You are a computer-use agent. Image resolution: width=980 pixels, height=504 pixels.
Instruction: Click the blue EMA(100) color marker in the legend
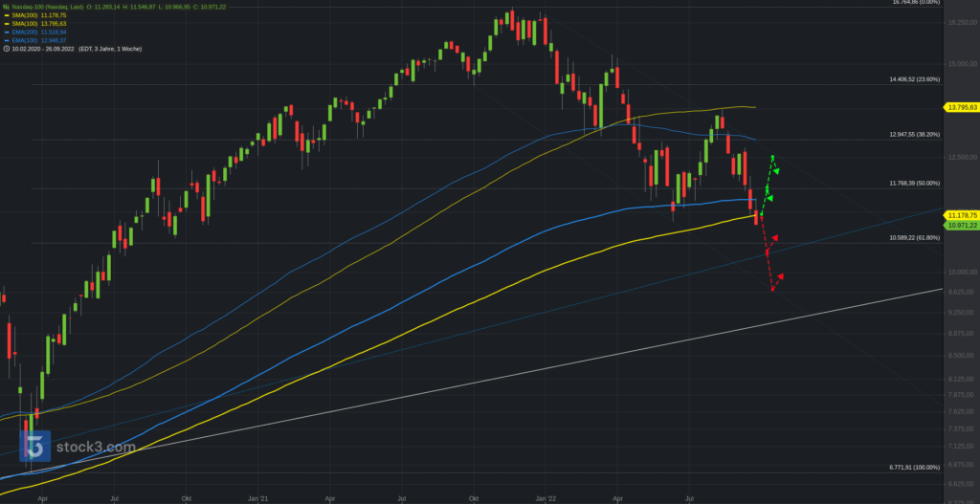tap(7, 40)
